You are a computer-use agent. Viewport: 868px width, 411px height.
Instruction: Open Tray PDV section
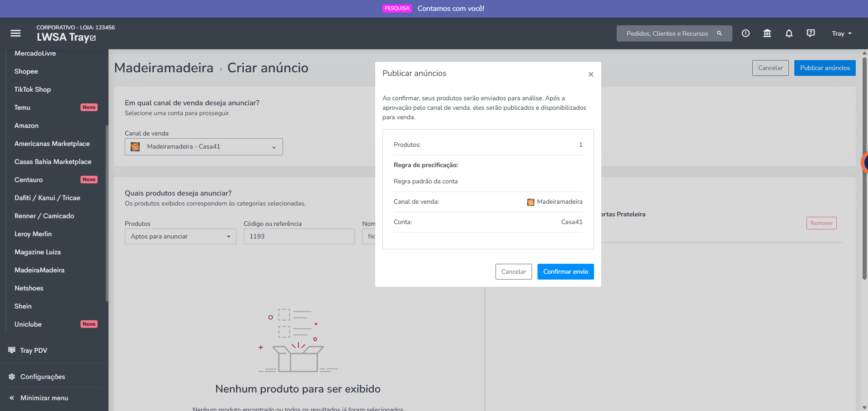pyautogui.click(x=33, y=350)
